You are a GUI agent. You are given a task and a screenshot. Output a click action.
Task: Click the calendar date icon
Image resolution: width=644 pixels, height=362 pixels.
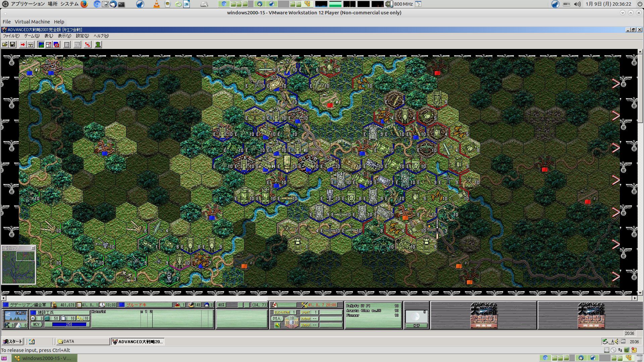coord(79,305)
